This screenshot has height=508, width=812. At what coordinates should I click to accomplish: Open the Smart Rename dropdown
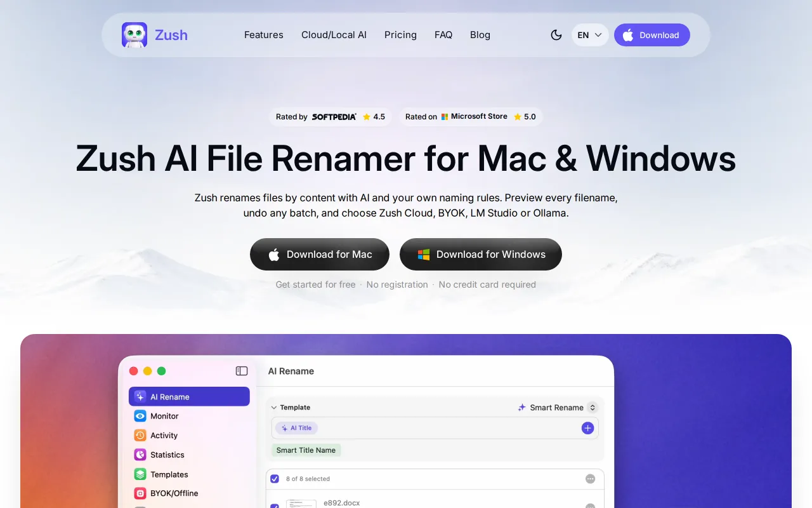coord(558,408)
